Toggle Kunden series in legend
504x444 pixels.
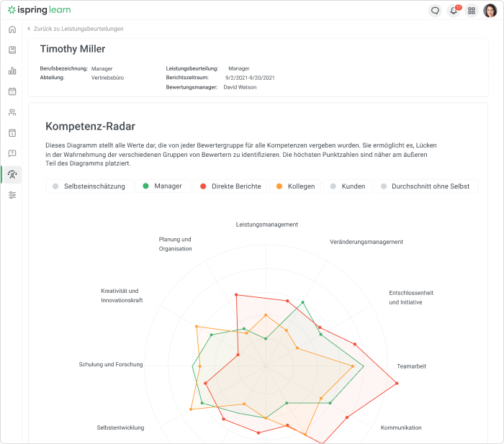[347, 186]
